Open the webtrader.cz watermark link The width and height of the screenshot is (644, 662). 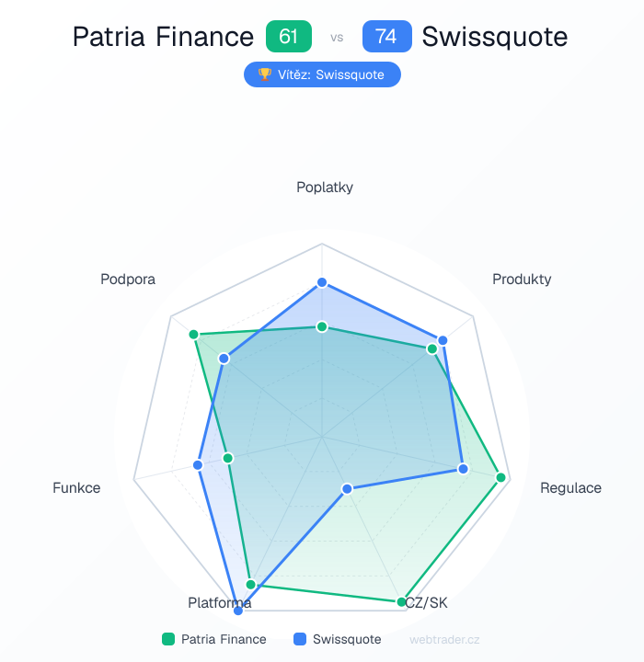[x=444, y=639]
